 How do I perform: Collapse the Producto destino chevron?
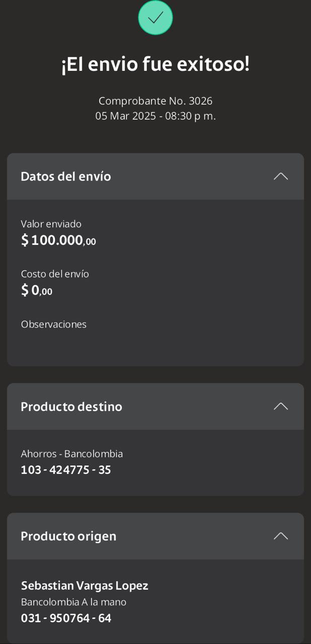pos(280,406)
